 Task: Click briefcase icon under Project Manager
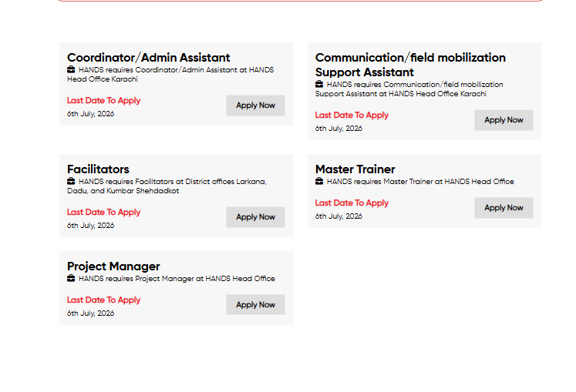(x=71, y=278)
